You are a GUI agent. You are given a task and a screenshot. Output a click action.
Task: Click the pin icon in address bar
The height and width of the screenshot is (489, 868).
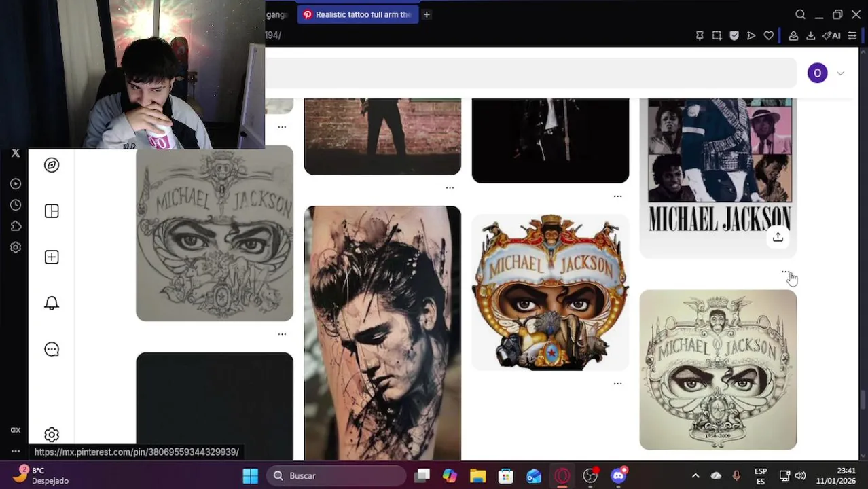coord(700,35)
